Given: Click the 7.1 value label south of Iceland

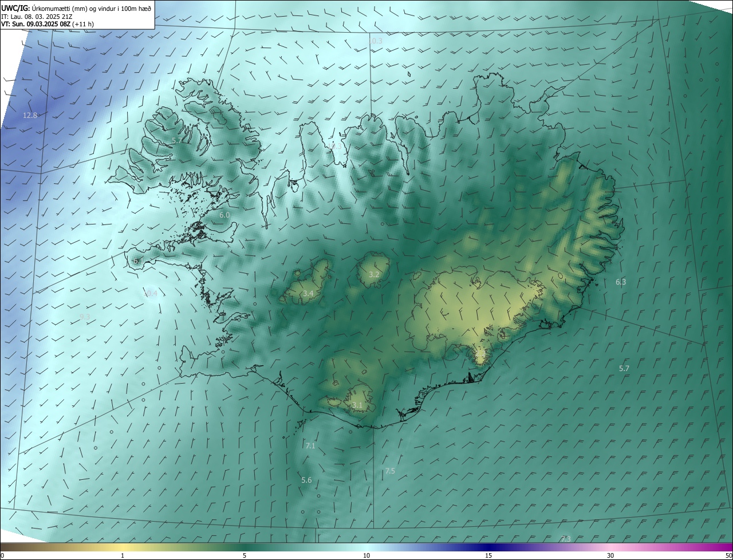Looking at the screenshot, I should coord(310,445).
